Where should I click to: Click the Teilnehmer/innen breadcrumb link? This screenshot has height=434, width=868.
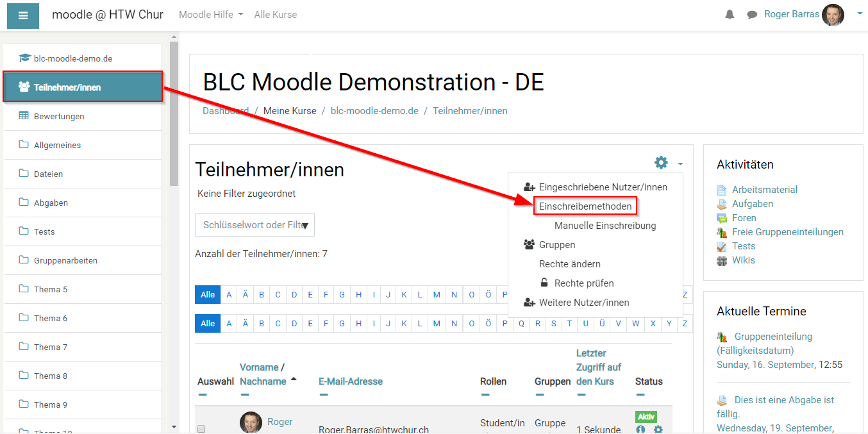470,111
